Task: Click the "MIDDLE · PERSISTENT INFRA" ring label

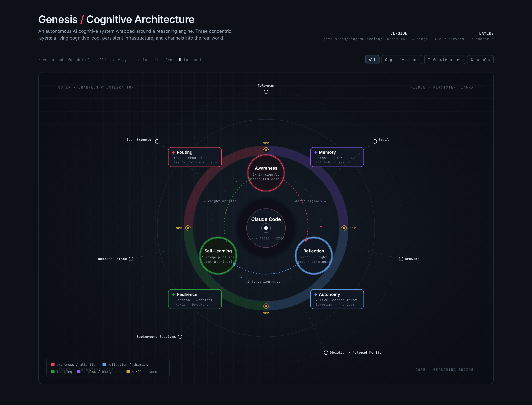Action: (x=442, y=88)
